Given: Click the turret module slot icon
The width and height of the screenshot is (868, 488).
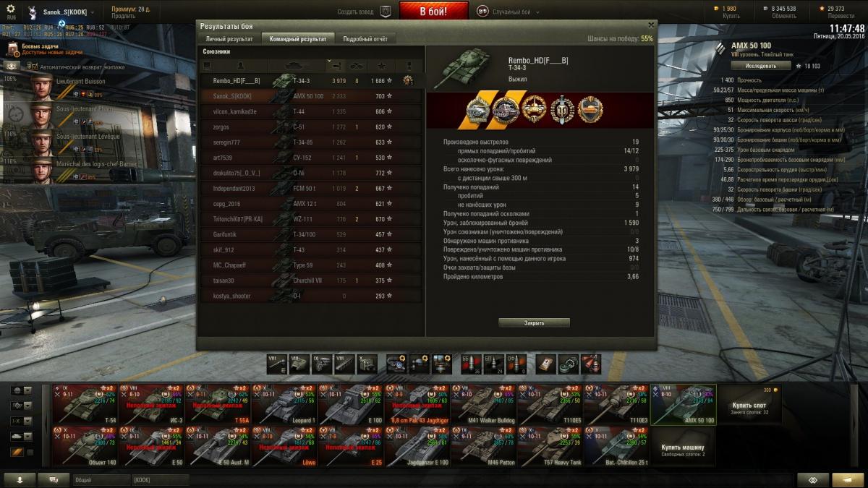Looking at the screenshot, I should pyautogui.click(x=300, y=363).
